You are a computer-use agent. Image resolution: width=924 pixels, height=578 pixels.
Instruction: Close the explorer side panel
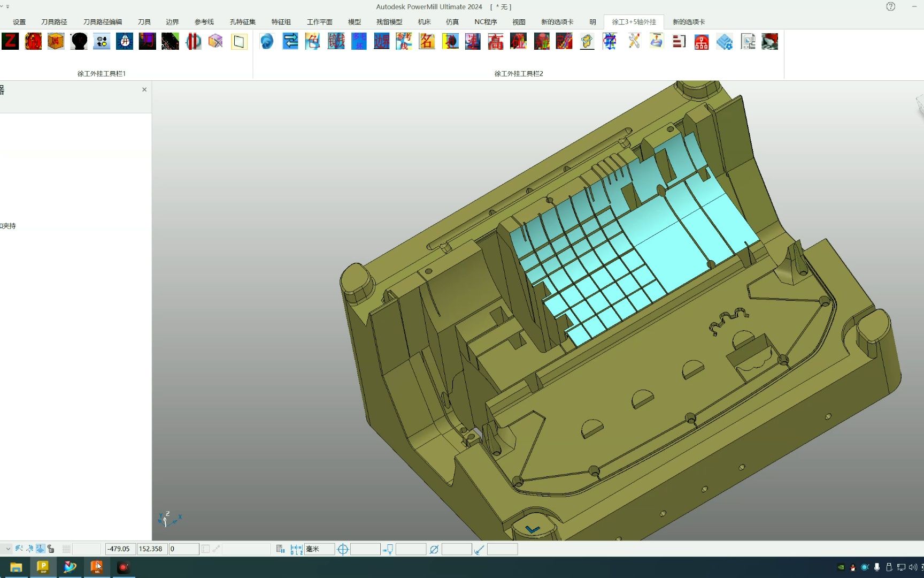pos(144,89)
